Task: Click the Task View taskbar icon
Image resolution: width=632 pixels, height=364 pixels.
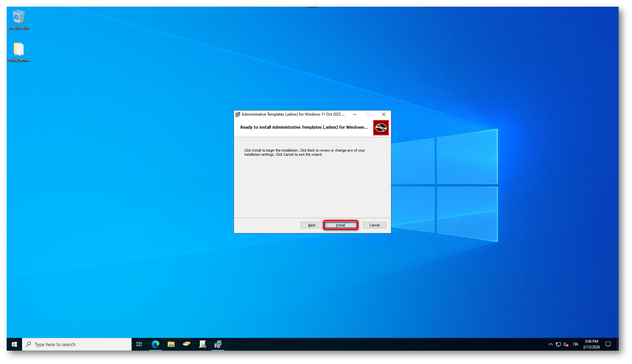Action: point(139,344)
